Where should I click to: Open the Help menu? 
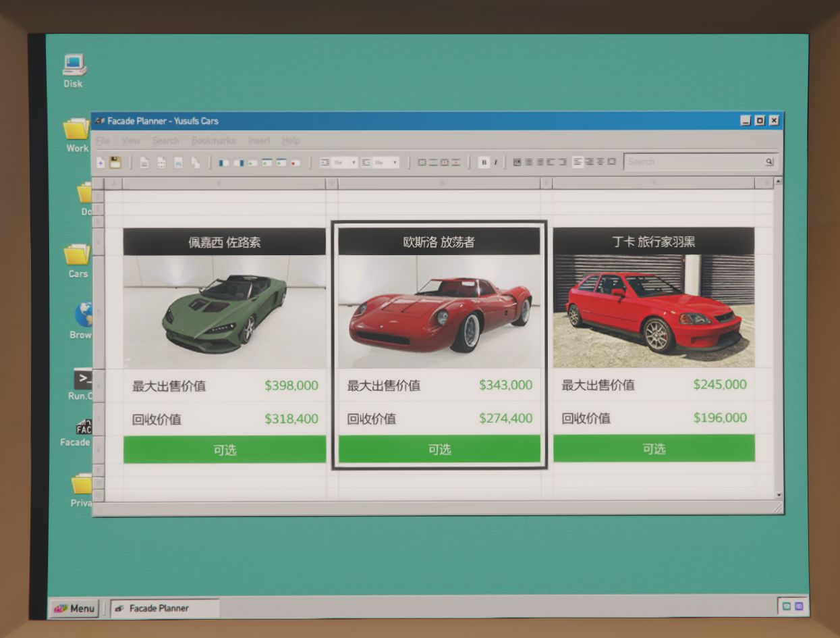tap(291, 140)
